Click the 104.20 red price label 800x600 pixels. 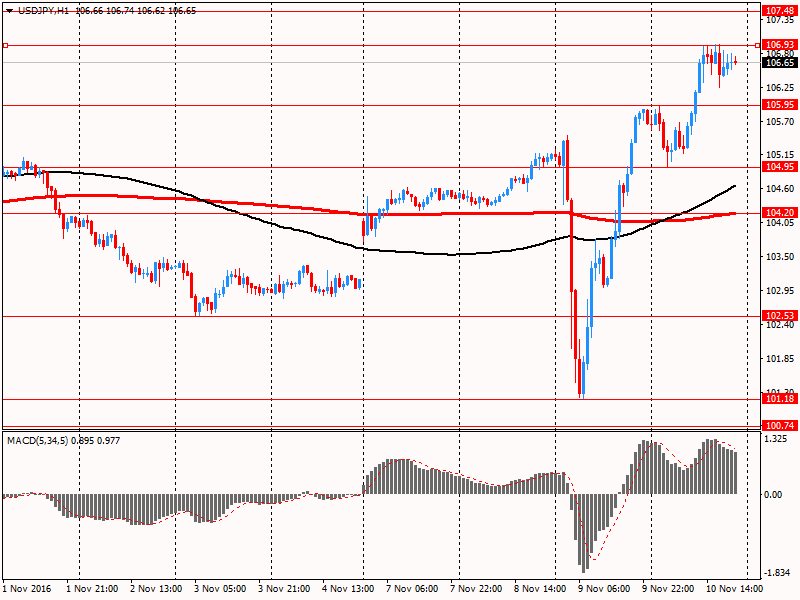pyautogui.click(x=779, y=213)
